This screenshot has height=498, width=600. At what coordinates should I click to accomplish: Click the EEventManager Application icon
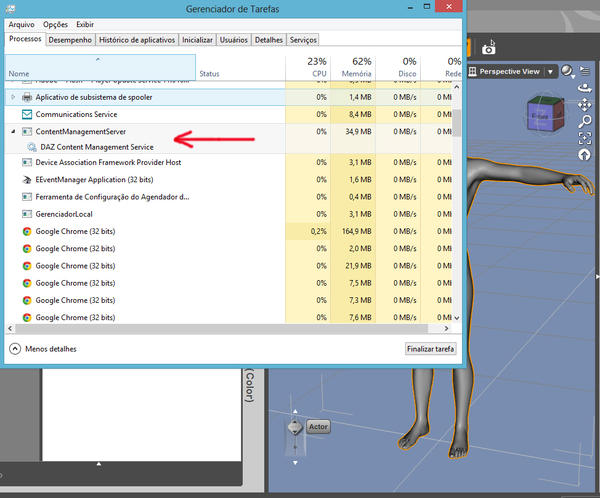pyautogui.click(x=27, y=180)
